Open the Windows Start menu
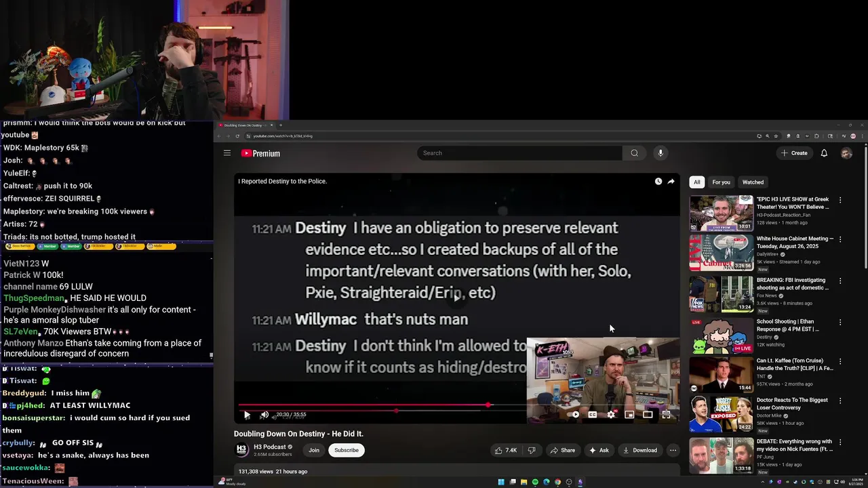This screenshot has width=868, height=488. pyautogui.click(x=501, y=482)
